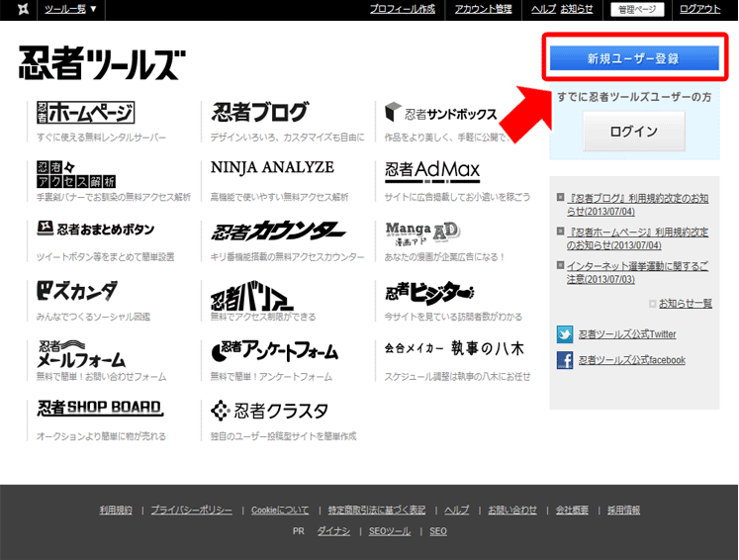The width and height of the screenshot is (739, 560).
Task: Click the 管理ページ button
Action: coord(637,10)
